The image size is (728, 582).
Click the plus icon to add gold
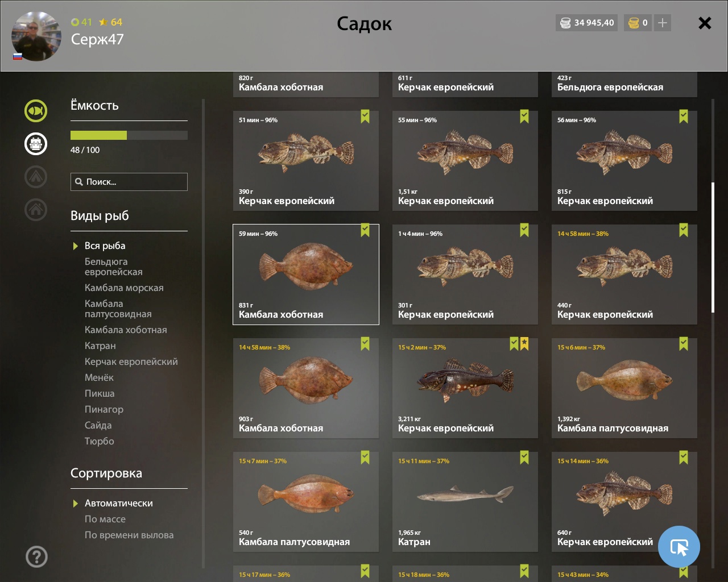(x=663, y=23)
